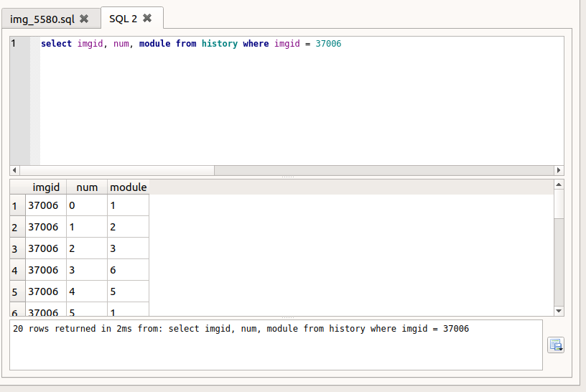Save the results view with the save icon

pyautogui.click(x=555, y=345)
